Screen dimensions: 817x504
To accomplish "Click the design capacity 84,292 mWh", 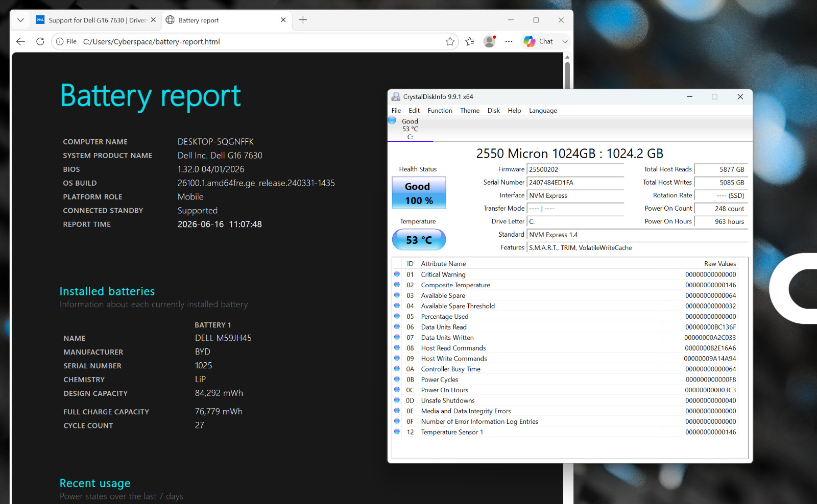I will pos(219,393).
